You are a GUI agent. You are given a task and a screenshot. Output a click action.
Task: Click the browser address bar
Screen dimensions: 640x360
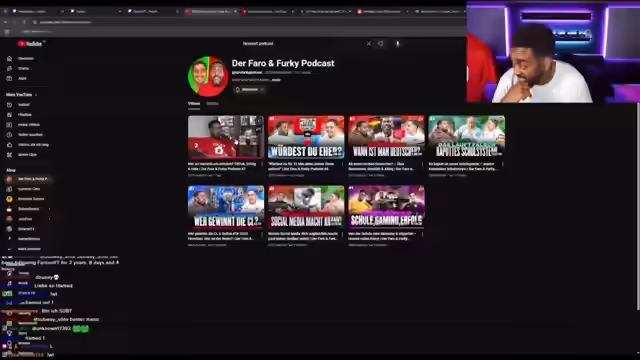(245, 22)
